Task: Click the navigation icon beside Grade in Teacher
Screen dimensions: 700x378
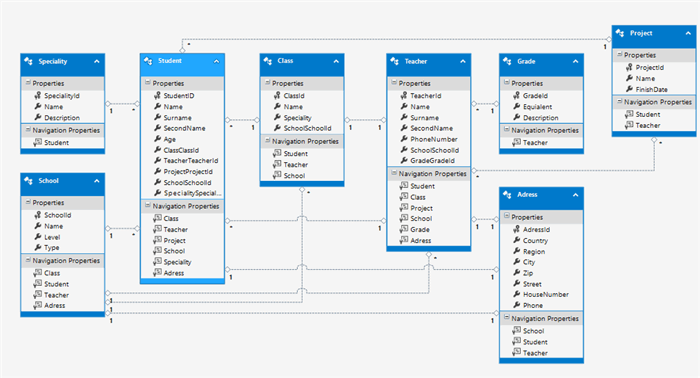Action: [x=404, y=229]
